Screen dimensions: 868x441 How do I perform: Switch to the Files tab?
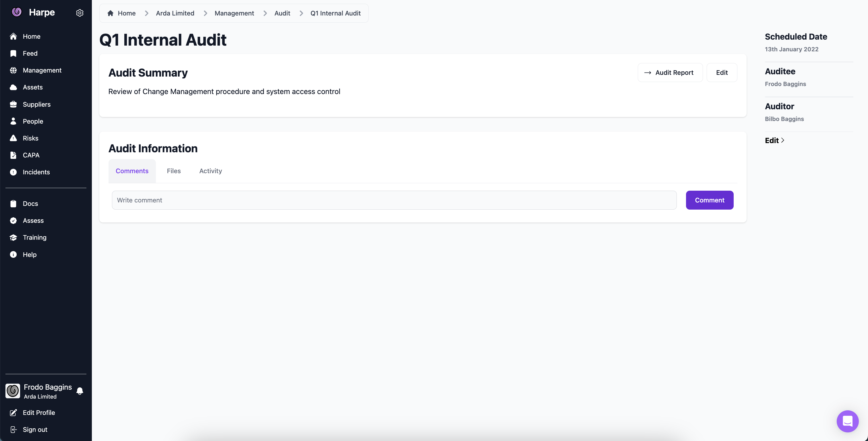[x=174, y=171]
